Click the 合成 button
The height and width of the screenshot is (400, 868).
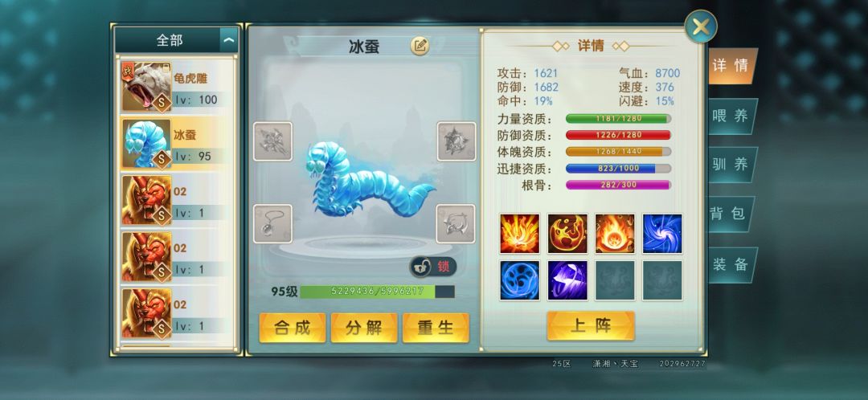click(x=293, y=328)
